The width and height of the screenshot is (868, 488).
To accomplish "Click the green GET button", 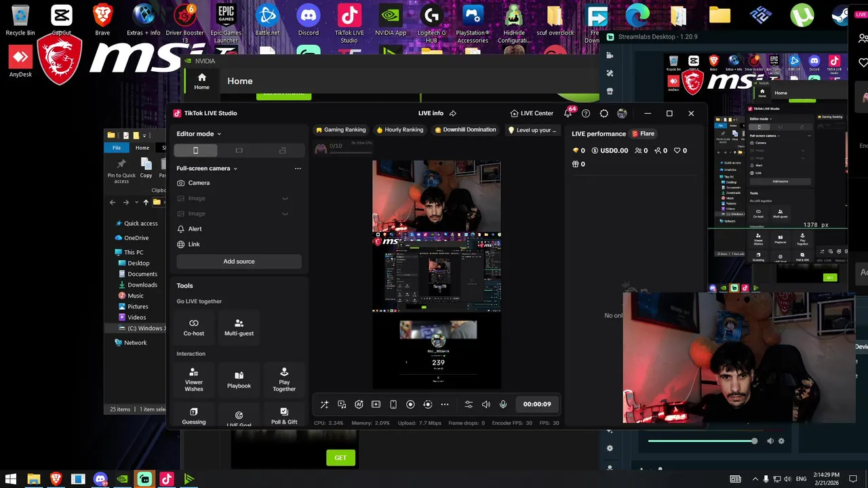I will (340, 458).
